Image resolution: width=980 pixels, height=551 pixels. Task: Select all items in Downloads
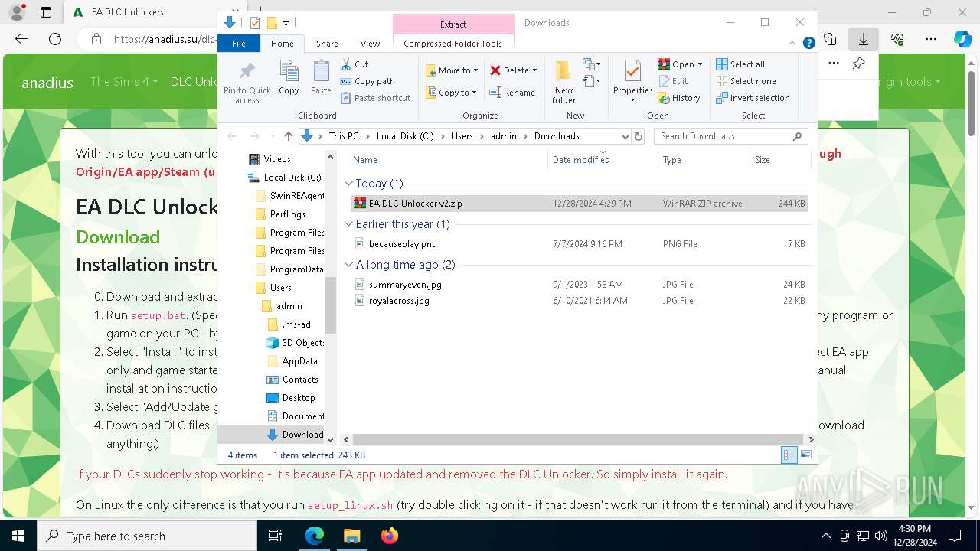pyautogui.click(x=740, y=64)
